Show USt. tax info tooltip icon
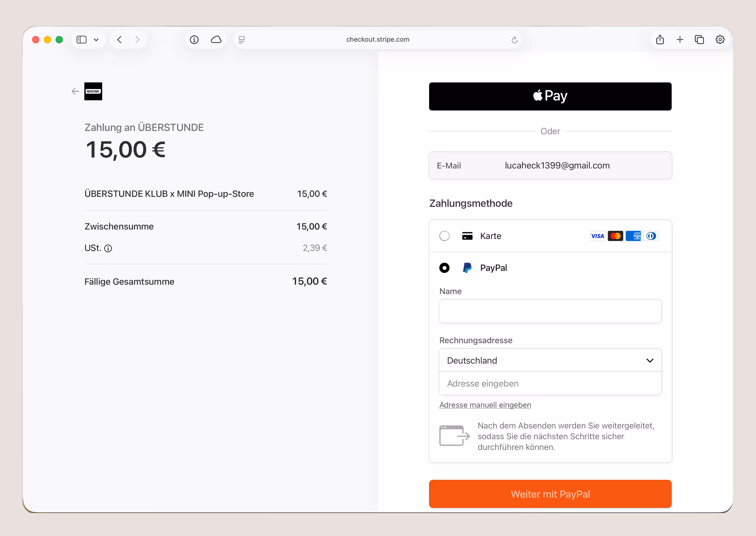756x536 pixels. (108, 249)
